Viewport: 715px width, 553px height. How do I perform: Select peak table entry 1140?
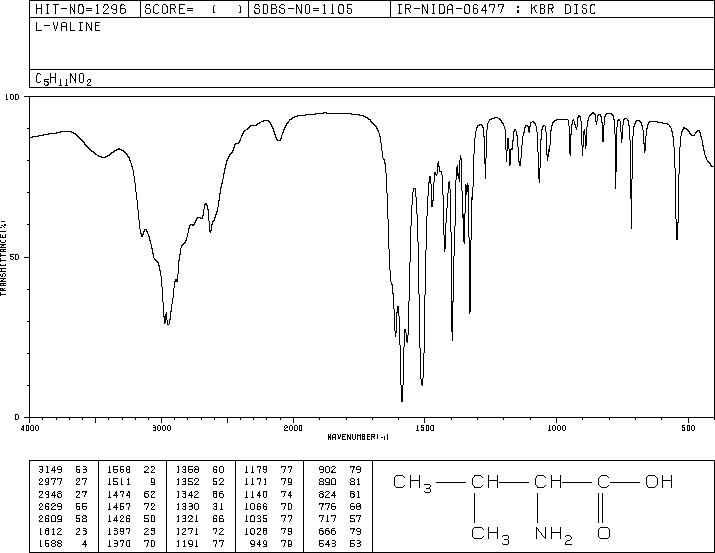tap(256, 494)
